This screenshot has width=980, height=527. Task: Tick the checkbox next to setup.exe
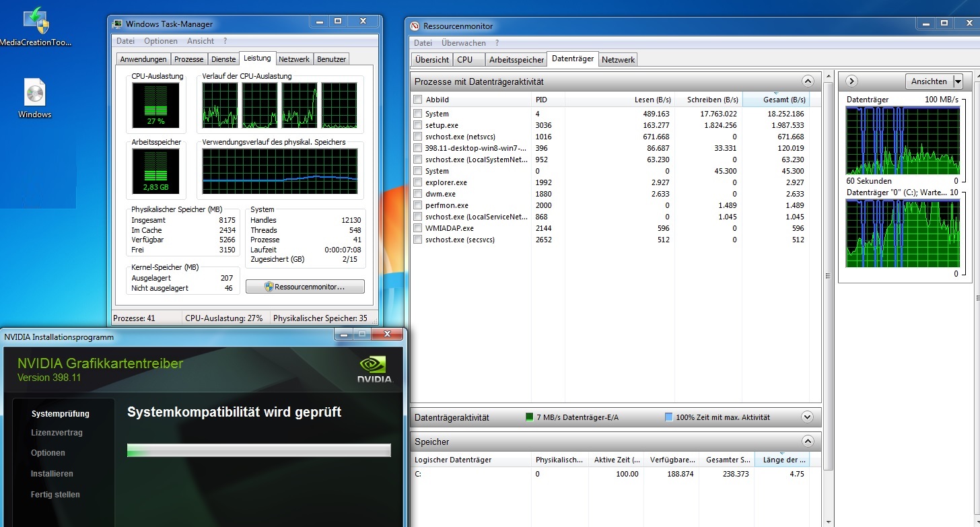[x=418, y=125]
